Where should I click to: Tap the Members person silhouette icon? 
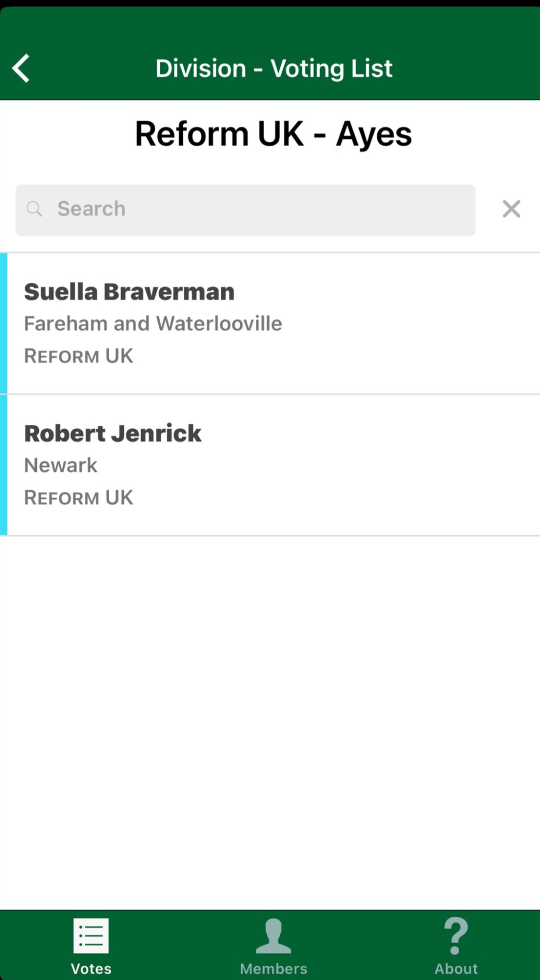click(x=273, y=936)
